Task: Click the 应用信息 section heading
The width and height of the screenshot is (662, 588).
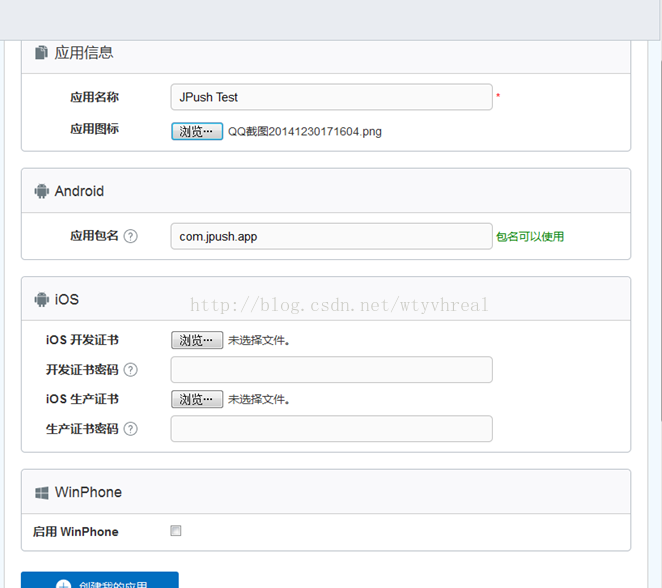Action: point(84,53)
